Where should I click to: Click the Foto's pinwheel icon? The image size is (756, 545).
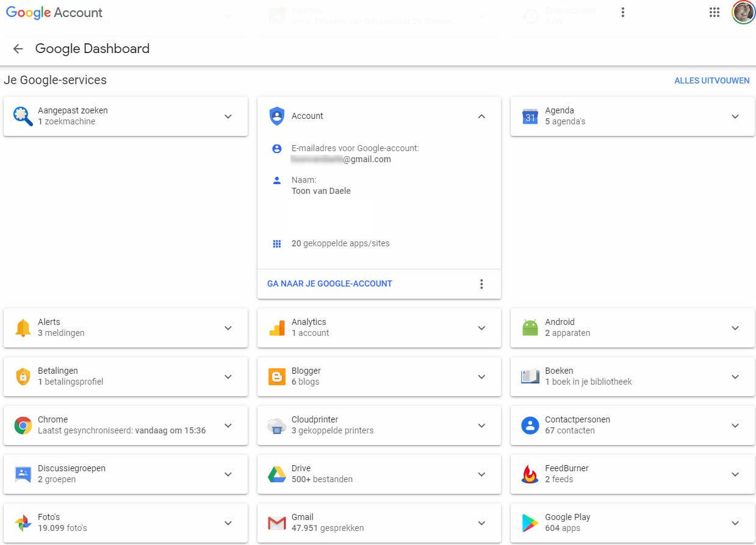[23, 523]
